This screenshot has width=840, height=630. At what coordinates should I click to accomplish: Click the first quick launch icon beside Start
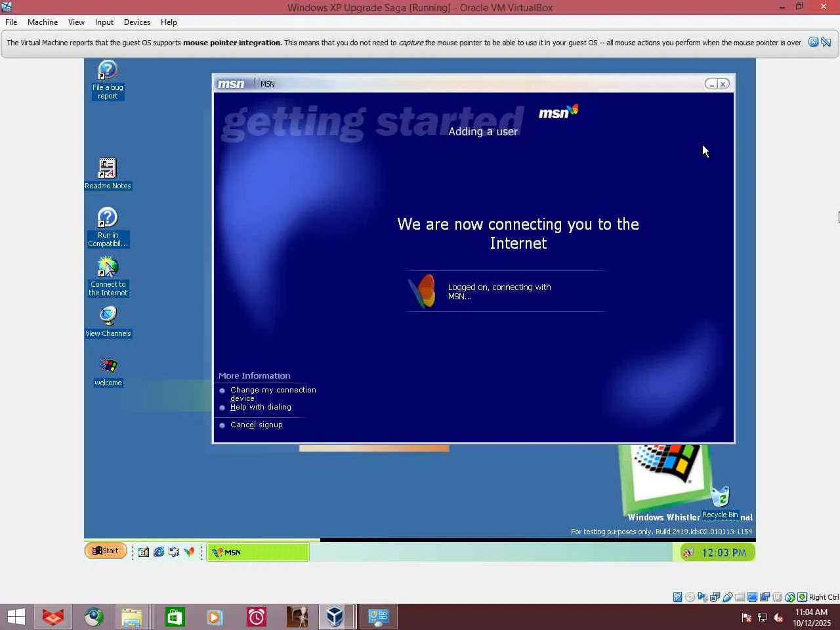[144, 552]
